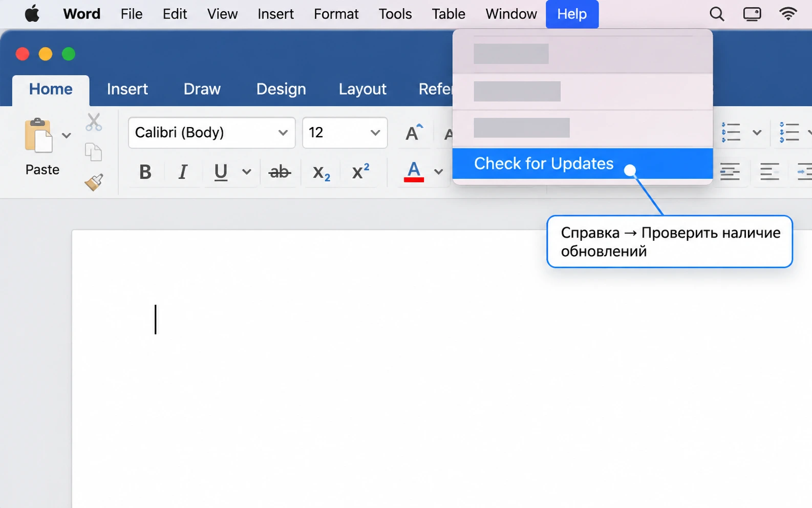This screenshot has width=812, height=508.
Task: Select the Format Painter brush
Action: (94, 182)
